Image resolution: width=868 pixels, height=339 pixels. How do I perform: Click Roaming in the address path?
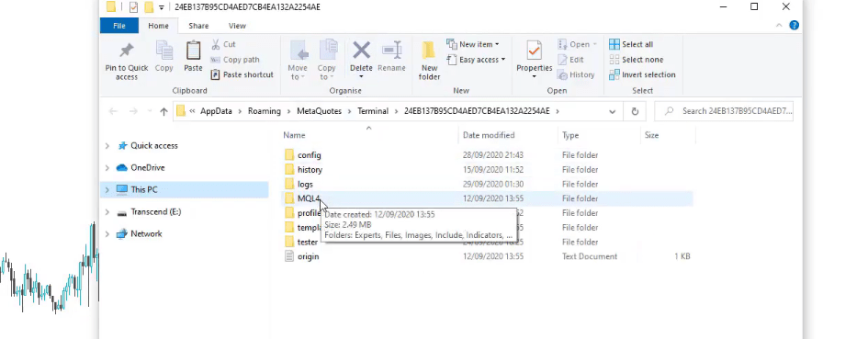[x=264, y=111]
